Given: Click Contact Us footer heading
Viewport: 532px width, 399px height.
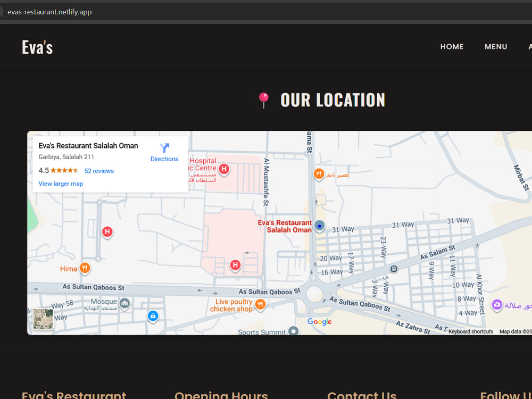Looking at the screenshot, I should 362,395.
